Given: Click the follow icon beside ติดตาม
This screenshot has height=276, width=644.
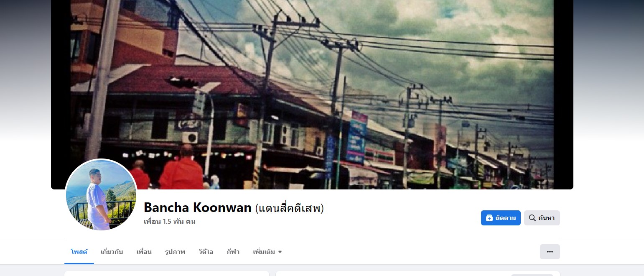Looking at the screenshot, I should (x=489, y=218).
